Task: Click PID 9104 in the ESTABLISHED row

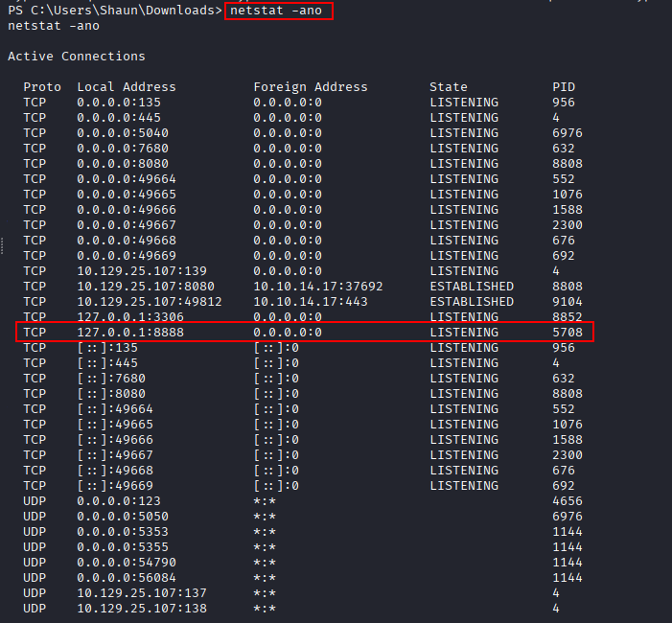Action: coord(568,302)
